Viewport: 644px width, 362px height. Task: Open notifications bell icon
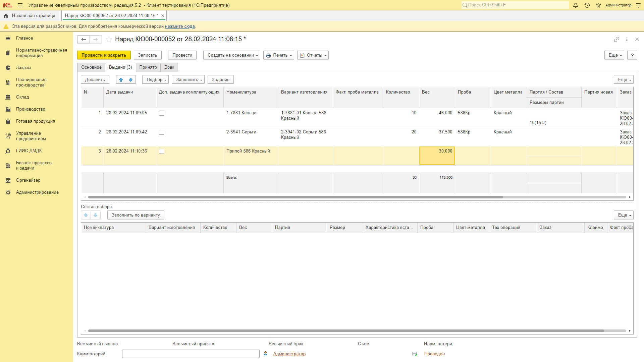576,5
